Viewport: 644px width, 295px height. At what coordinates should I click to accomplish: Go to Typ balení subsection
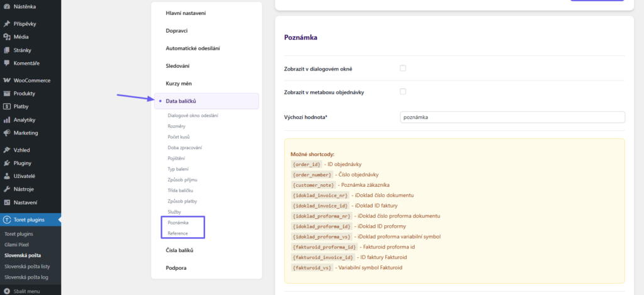[178, 169]
